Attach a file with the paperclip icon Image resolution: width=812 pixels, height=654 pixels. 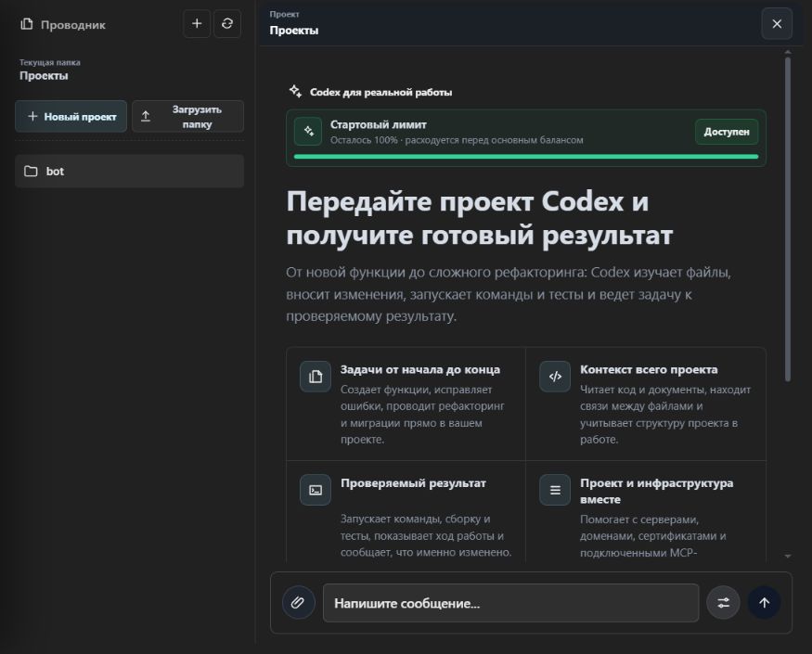click(x=298, y=602)
